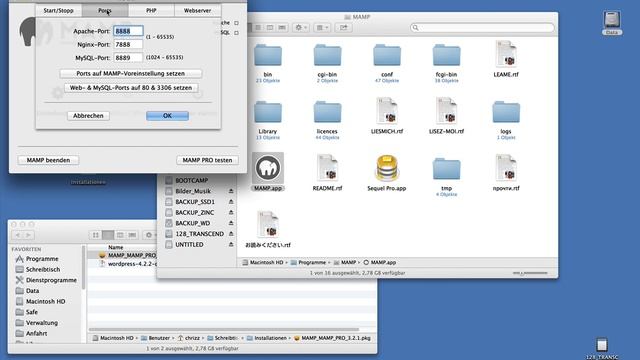Select the README.rtf document icon
Viewport: 640px width, 360px height.
tap(327, 168)
